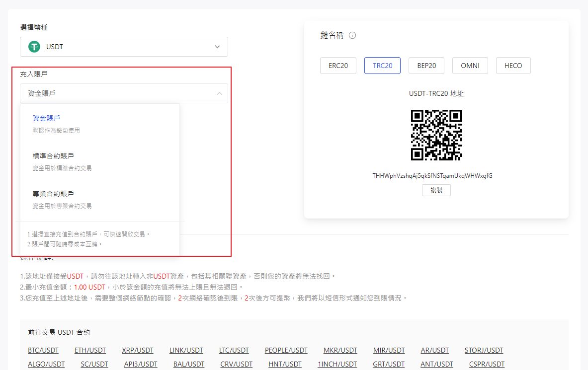The height and width of the screenshot is (370, 588).
Task: Collapse the 資金賬戶 account dropdown
Action: point(219,93)
